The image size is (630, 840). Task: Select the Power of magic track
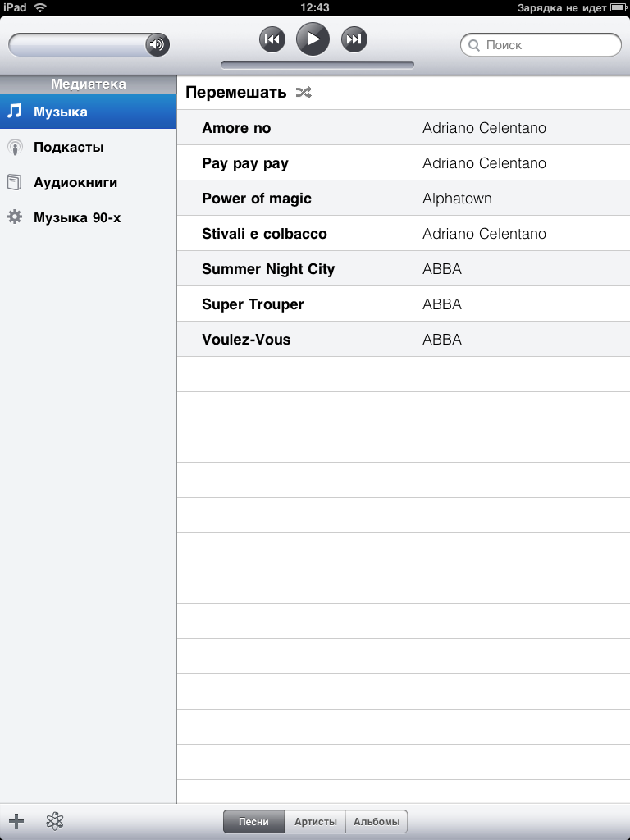pyautogui.click(x=404, y=199)
